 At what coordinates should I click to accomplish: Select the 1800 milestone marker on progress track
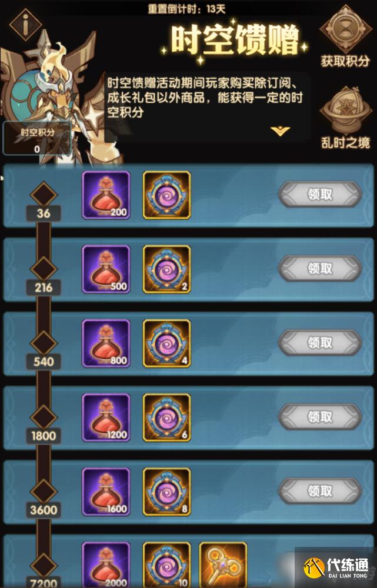44,417
